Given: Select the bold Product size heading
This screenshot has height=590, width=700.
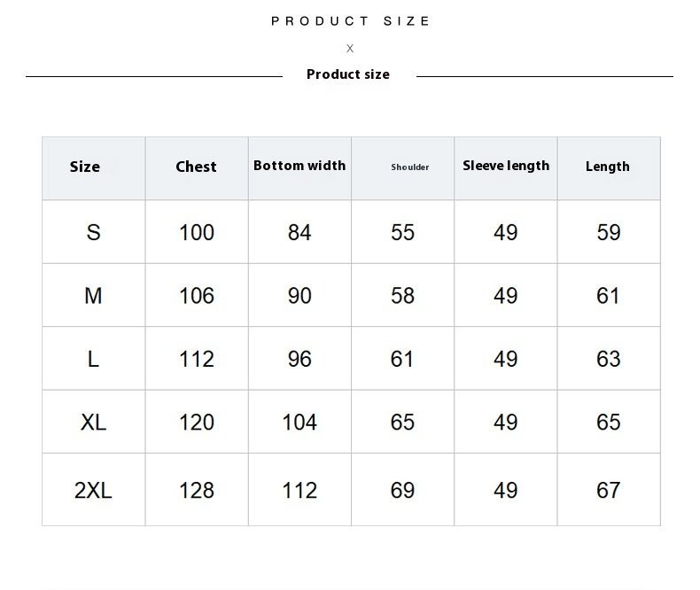Looking at the screenshot, I should [348, 74].
